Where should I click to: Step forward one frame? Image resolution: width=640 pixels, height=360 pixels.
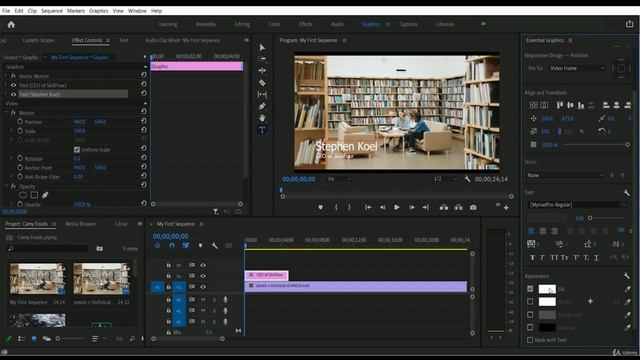(x=411, y=207)
